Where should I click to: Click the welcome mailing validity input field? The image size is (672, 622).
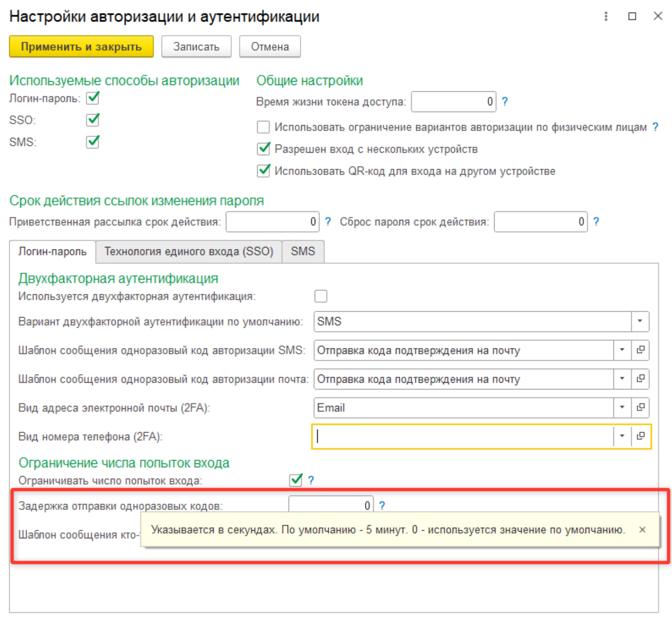[x=272, y=222]
